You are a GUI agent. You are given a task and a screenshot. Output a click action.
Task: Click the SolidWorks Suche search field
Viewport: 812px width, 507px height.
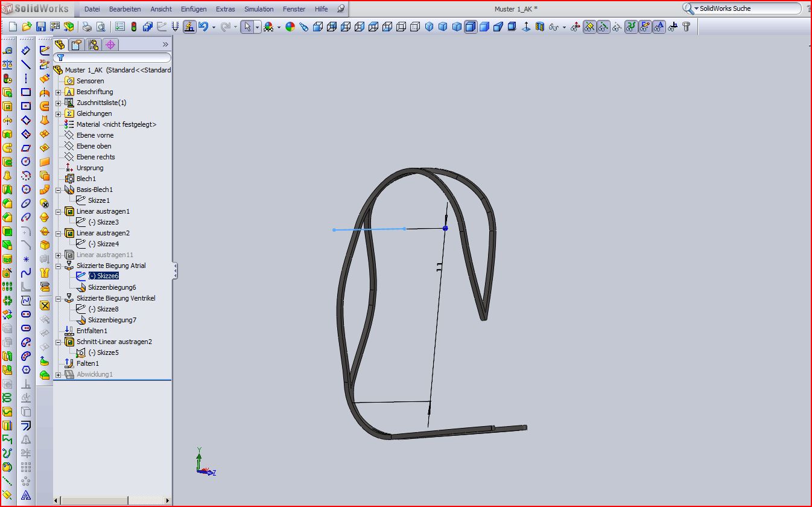point(748,8)
